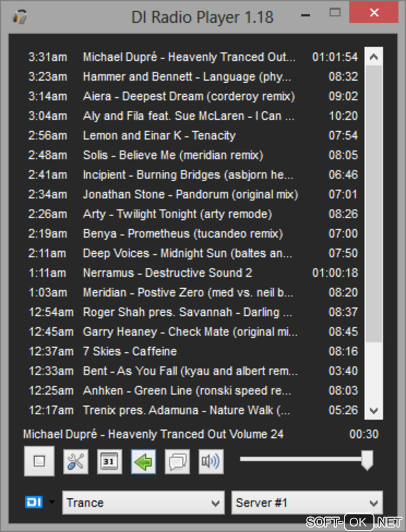Mute audio with the speaker icon
The image size is (406, 532).
coord(211,462)
